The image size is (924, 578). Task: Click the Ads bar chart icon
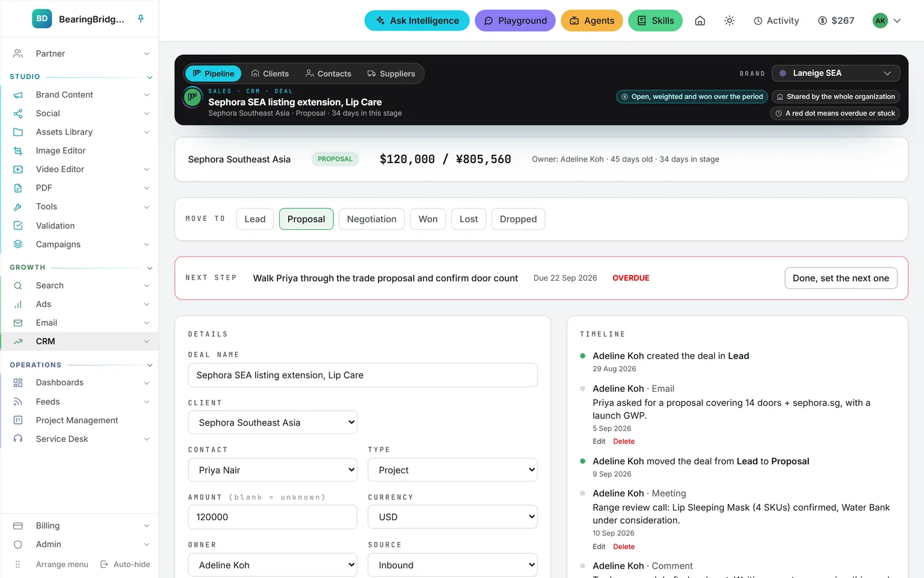coord(18,304)
